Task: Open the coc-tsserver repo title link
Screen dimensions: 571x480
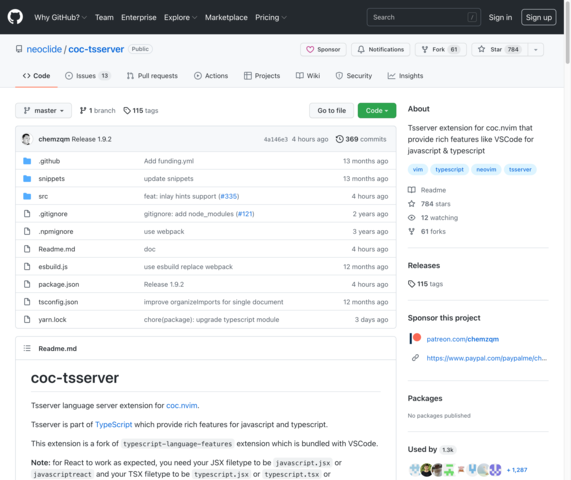Action: tap(96, 49)
